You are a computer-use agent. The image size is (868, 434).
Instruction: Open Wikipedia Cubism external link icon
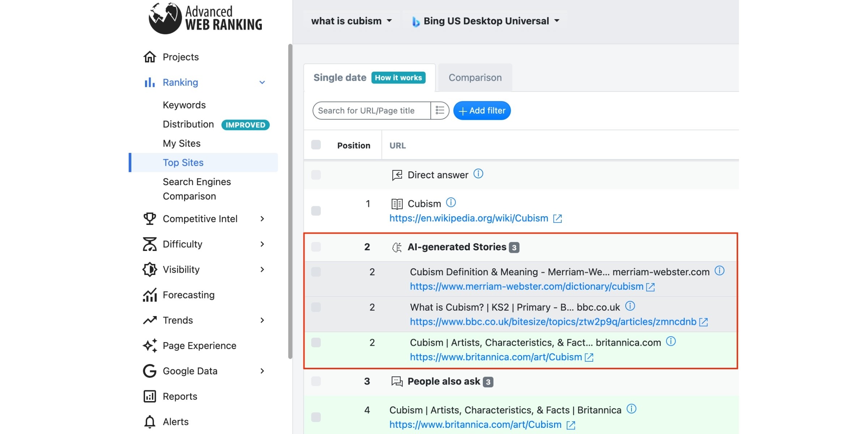pyautogui.click(x=558, y=218)
